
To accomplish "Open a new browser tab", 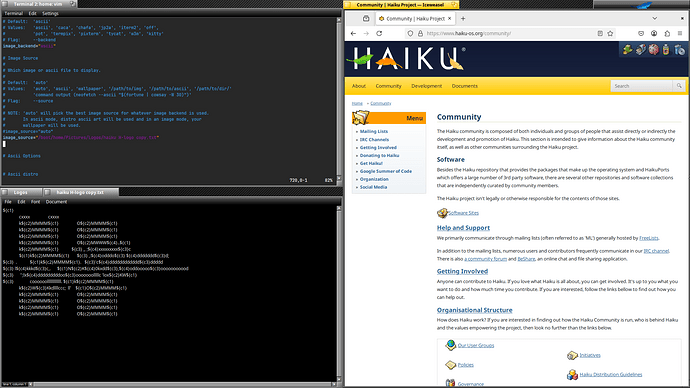I will point(463,18).
